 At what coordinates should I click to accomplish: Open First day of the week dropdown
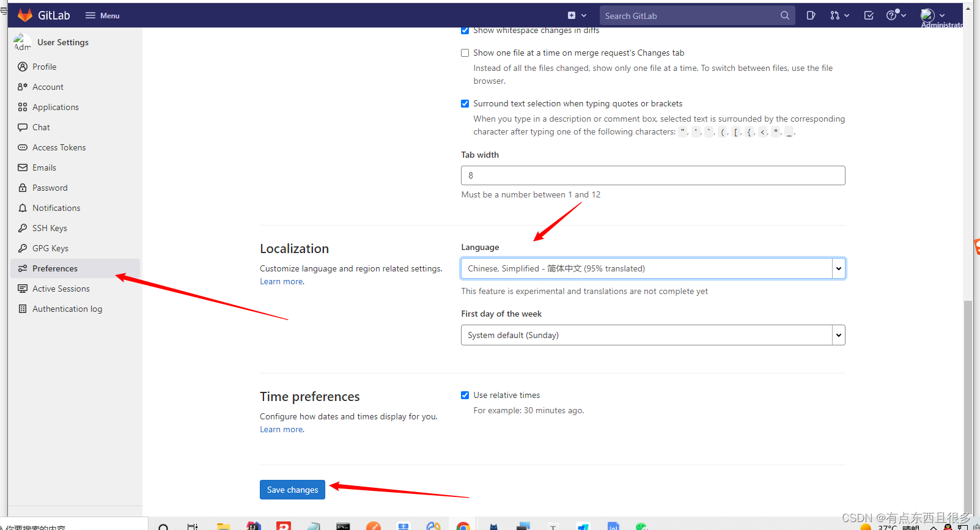(653, 335)
